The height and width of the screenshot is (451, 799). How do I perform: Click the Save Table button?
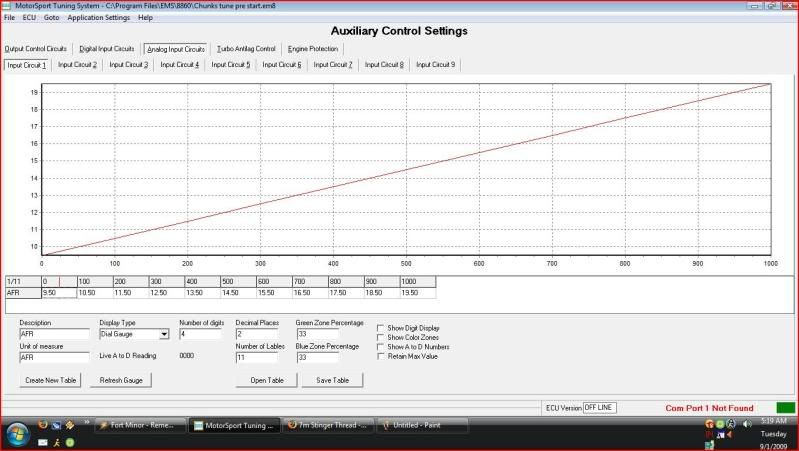[x=332, y=380]
